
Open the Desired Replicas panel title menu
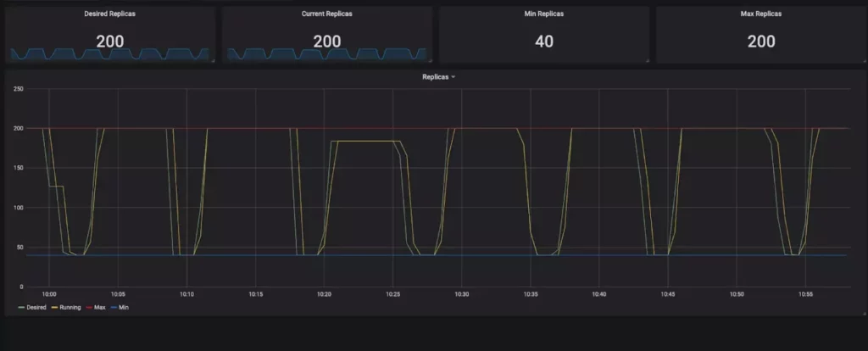[110, 14]
